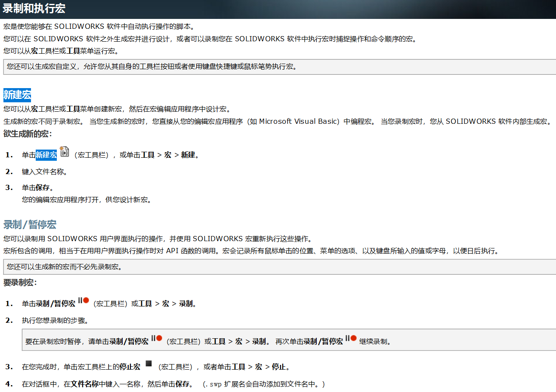Viewport: 556px width, 392px height.
Task: Click "(宏工具栏)" beside the New Macro icon
Action: point(93,155)
